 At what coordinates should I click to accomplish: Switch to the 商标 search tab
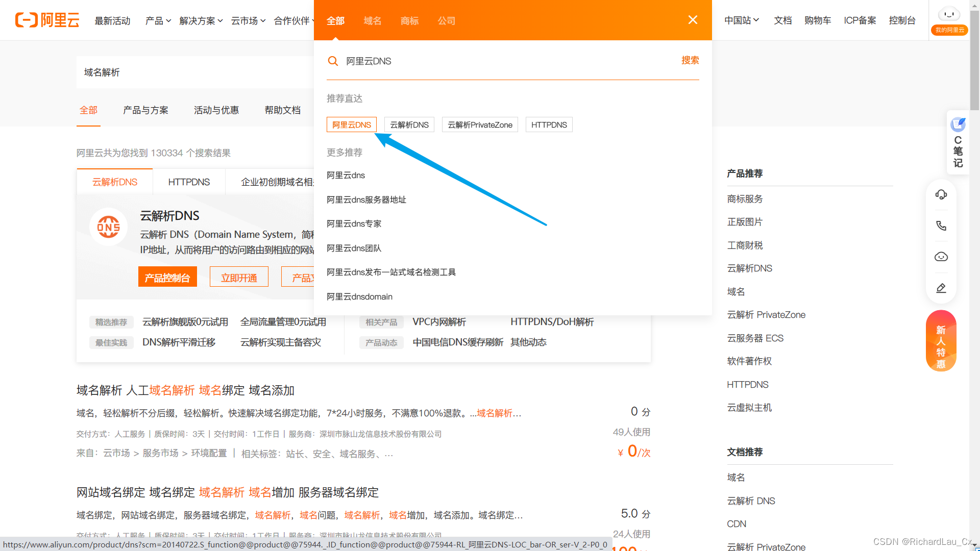tap(409, 21)
